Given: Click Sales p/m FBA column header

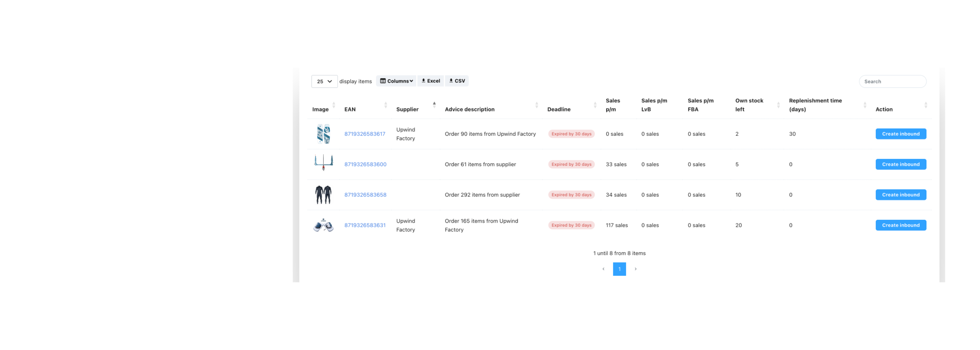Looking at the screenshot, I should click(700, 105).
